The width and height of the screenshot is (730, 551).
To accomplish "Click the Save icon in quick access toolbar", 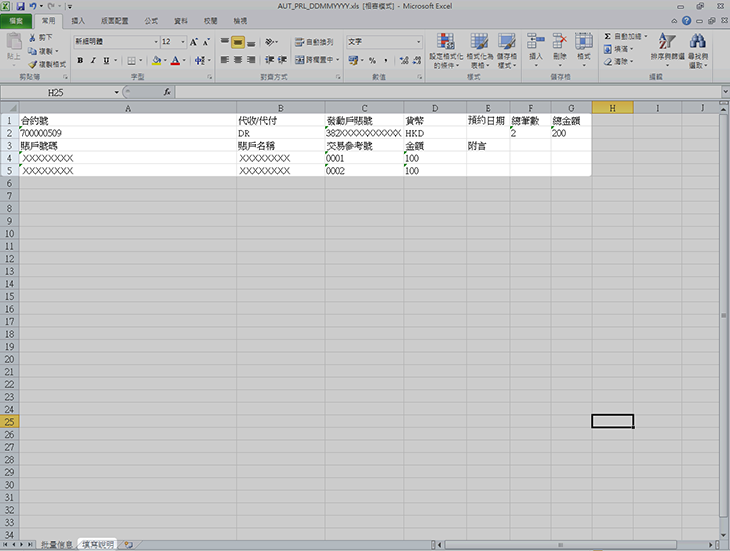I will pyautogui.click(x=19, y=6).
